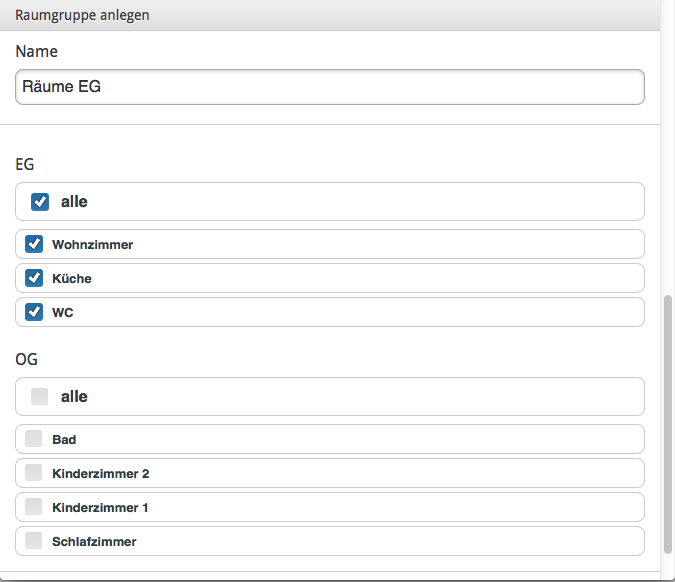This screenshot has width=675, height=582.
Task: Click the Wohnzimmer label text
Action: pos(93,245)
